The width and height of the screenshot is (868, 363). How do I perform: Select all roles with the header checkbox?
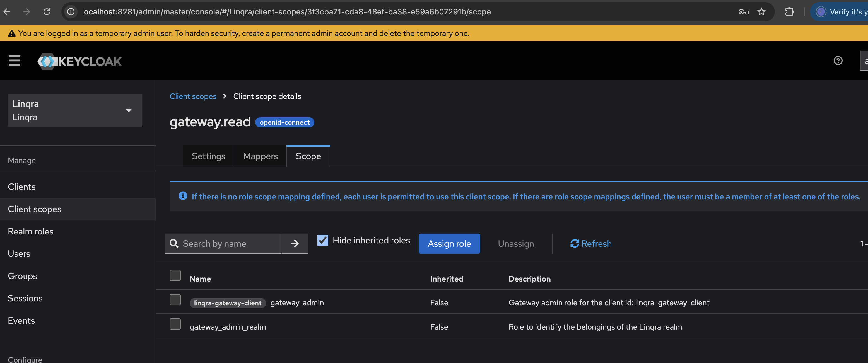tap(175, 275)
